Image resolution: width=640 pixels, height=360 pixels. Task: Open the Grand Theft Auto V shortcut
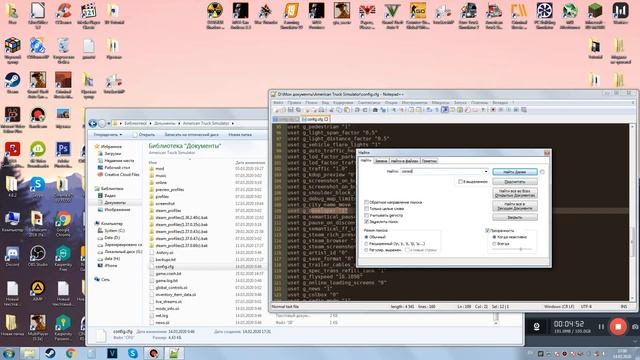(x=392, y=15)
